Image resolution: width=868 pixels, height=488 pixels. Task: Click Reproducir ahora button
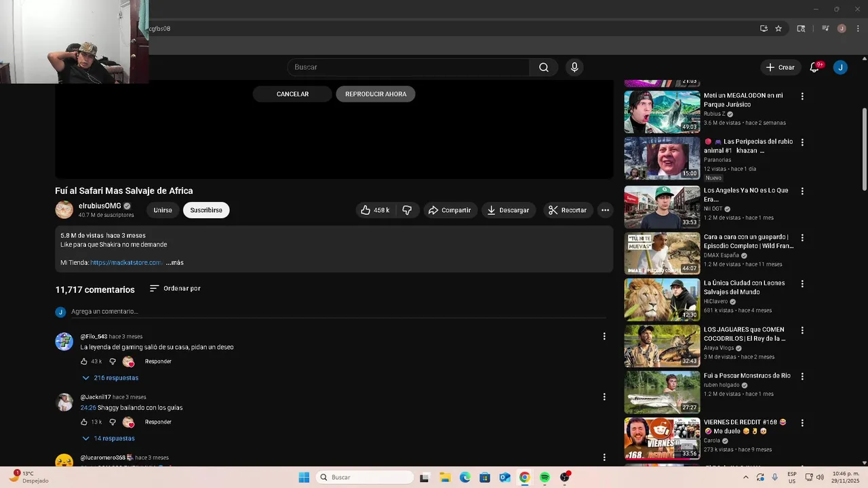(376, 94)
